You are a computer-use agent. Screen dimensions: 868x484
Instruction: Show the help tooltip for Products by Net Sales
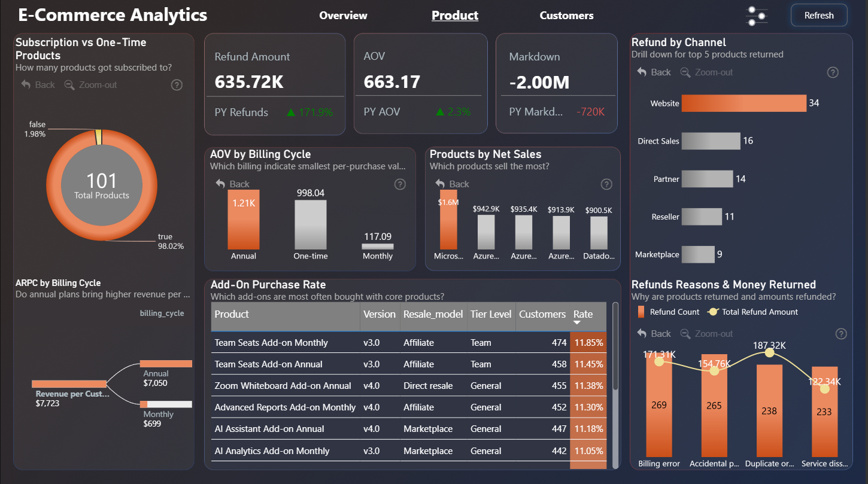606,184
